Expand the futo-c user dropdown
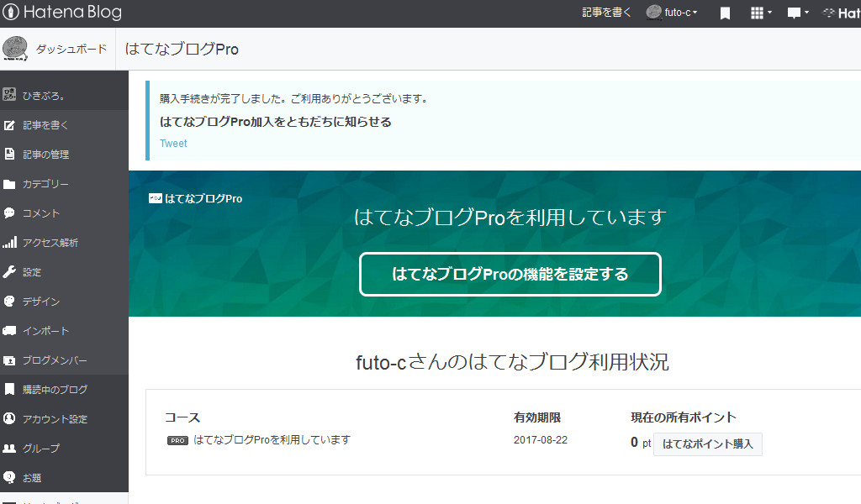The width and height of the screenshot is (861, 504). (695, 12)
